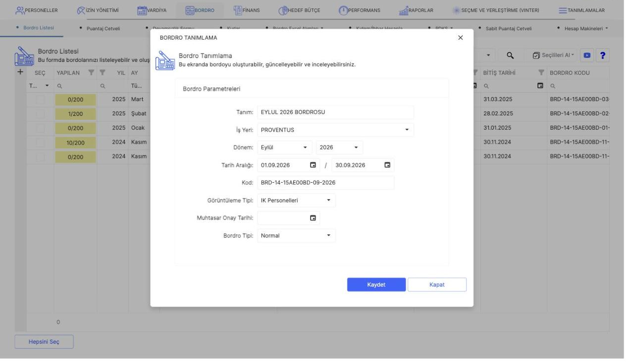Image resolution: width=629 pixels, height=364 pixels.
Task: Click the plus icon to add a payroll
Action: coord(20,72)
